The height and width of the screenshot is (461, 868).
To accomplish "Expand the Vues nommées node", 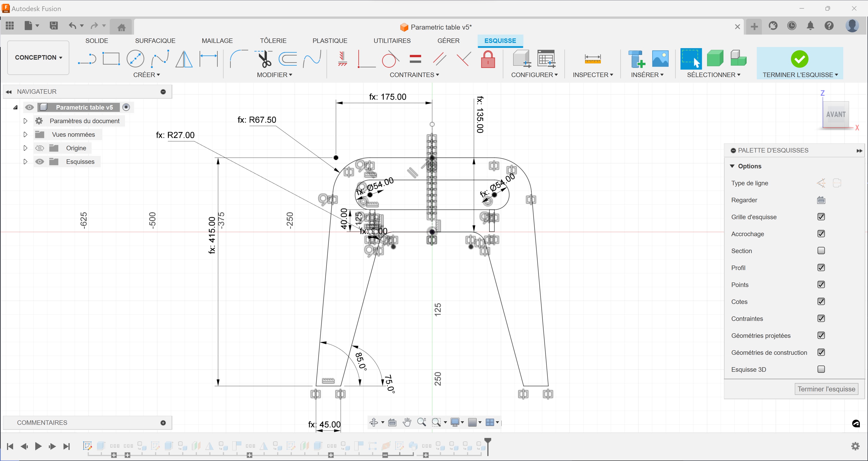I will click(x=25, y=134).
